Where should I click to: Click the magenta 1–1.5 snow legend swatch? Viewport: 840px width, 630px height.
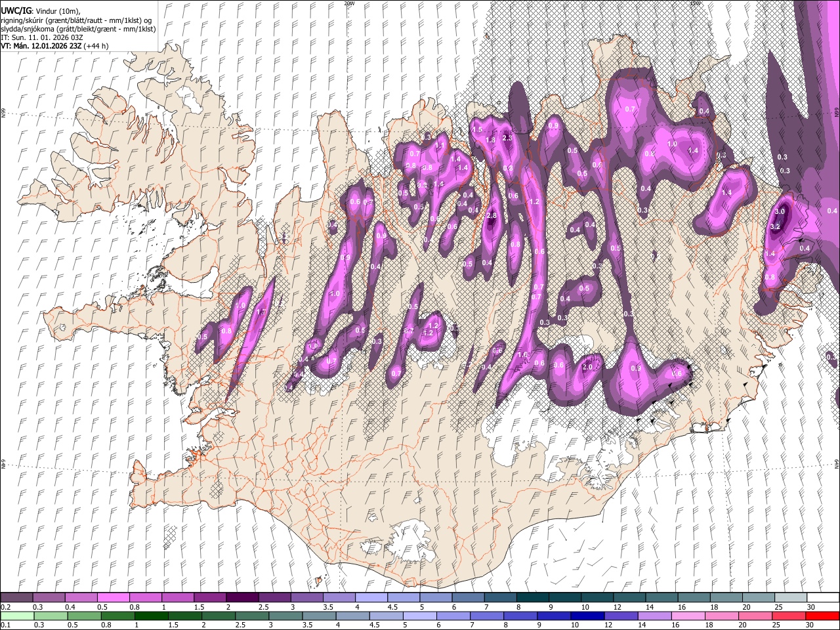tap(178, 597)
